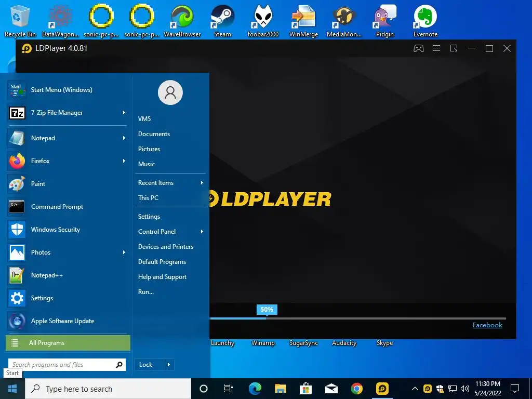The height and width of the screenshot is (399, 532).
Task: Open Apple Software Update entry
Action: (x=67, y=321)
